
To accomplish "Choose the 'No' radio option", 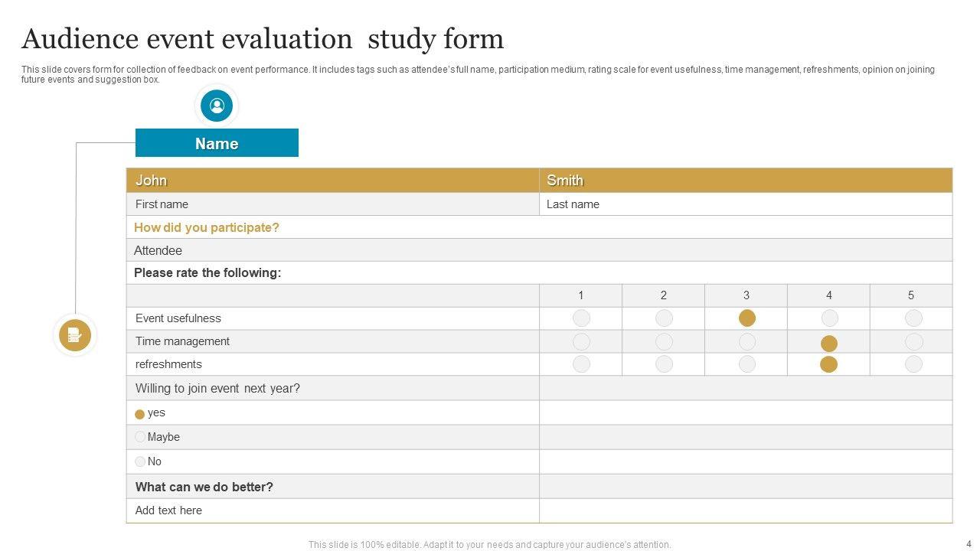I will [x=140, y=461].
